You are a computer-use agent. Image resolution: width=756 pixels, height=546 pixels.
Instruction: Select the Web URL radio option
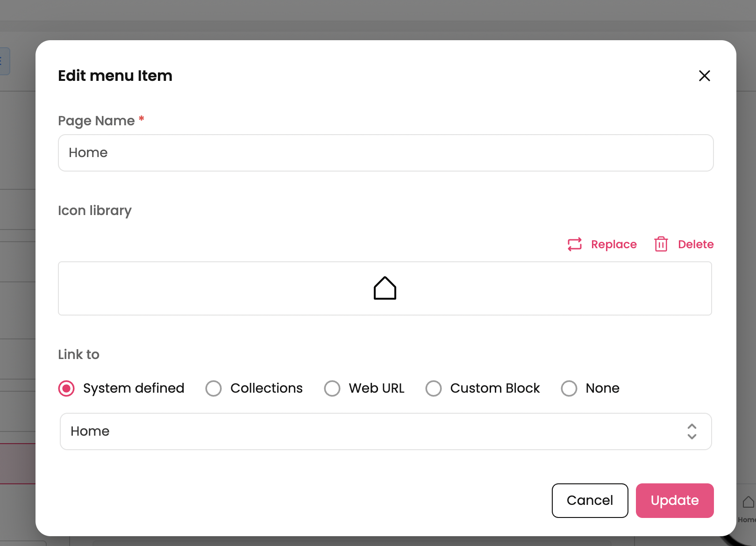(x=332, y=388)
